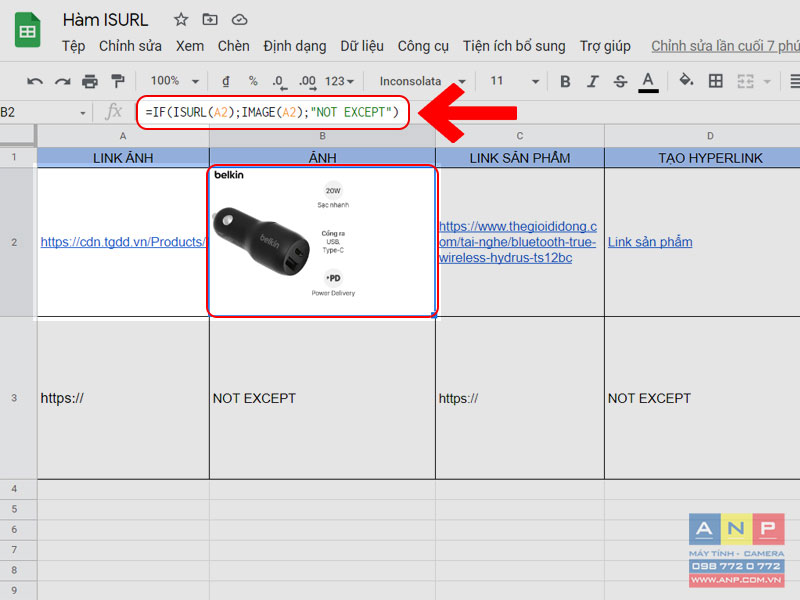Screen dimensions: 800x600
Task: Open the Định dạng menu
Action: [294, 46]
